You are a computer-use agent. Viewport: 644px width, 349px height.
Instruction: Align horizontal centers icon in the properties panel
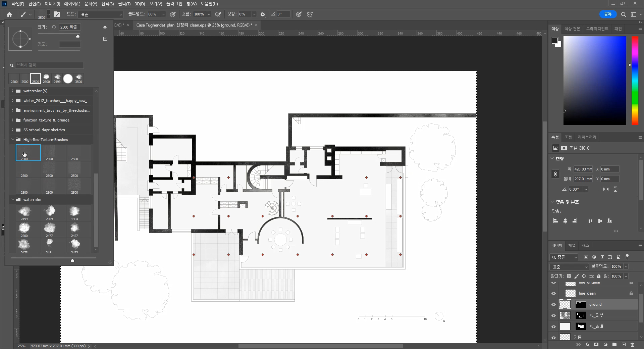coord(565,221)
